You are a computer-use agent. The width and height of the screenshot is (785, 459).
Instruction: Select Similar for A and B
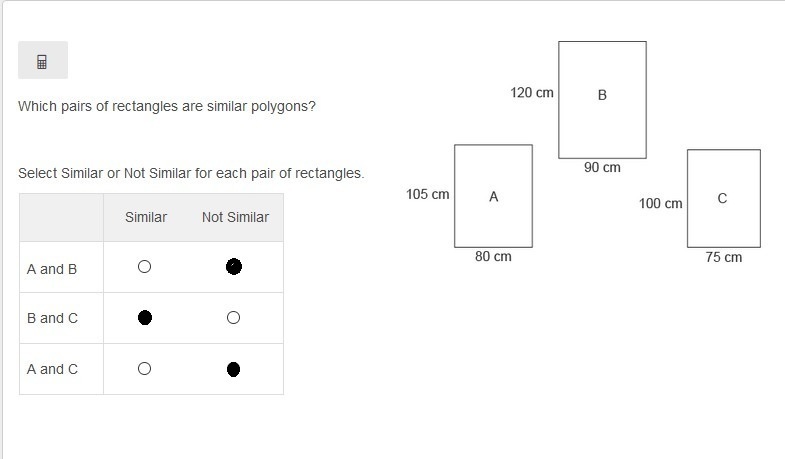click(144, 267)
